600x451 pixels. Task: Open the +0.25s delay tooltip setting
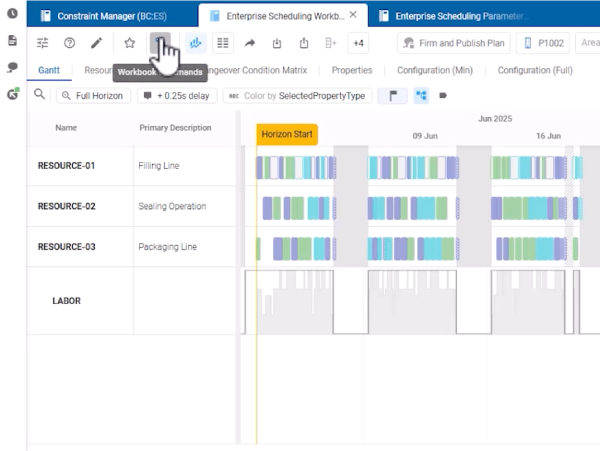177,96
